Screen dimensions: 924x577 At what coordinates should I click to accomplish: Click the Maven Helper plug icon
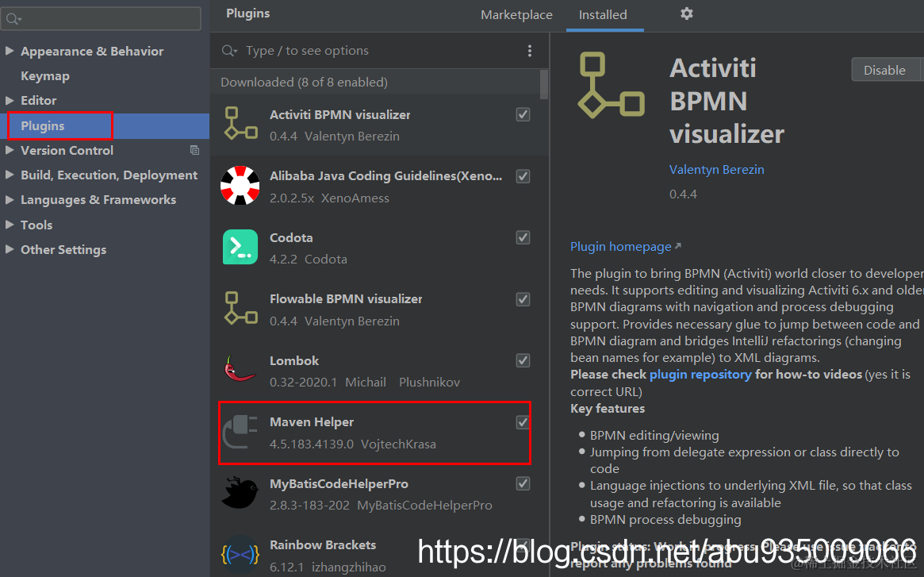[x=240, y=432]
